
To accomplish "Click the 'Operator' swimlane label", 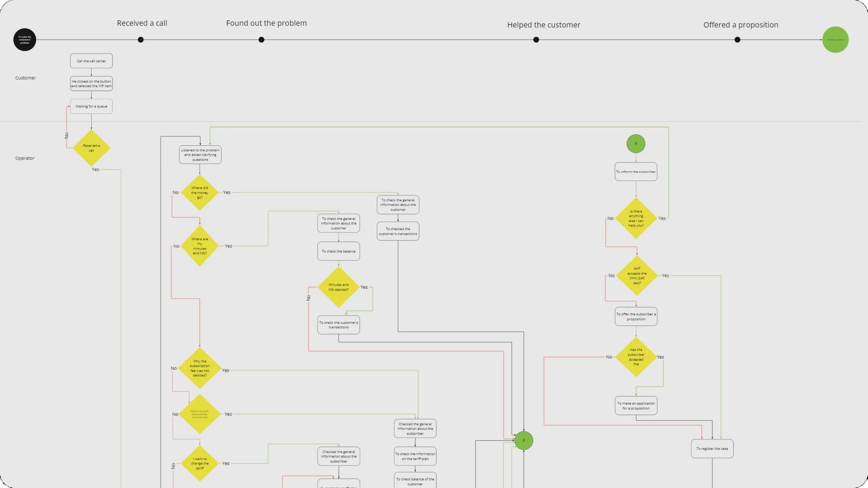I will point(25,158).
